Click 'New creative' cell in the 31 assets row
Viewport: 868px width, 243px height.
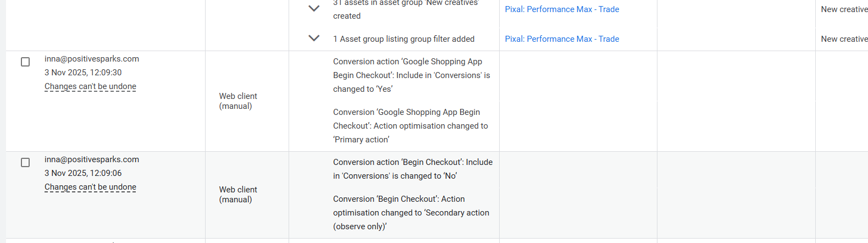844,9
